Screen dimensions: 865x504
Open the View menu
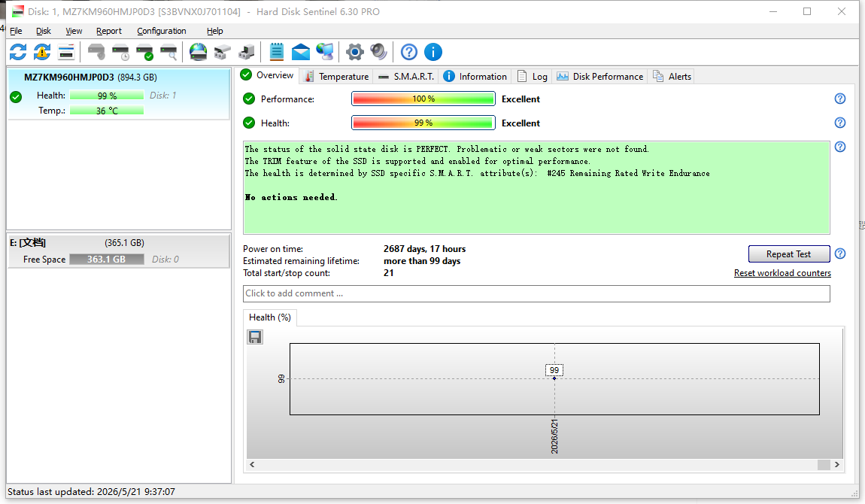74,31
